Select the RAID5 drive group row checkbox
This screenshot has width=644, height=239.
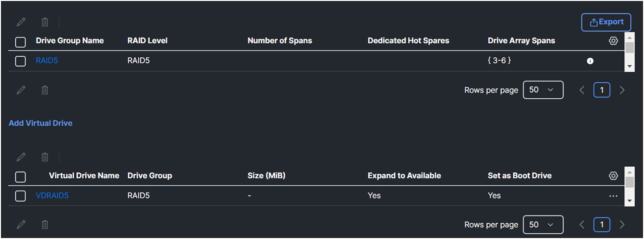(20, 61)
